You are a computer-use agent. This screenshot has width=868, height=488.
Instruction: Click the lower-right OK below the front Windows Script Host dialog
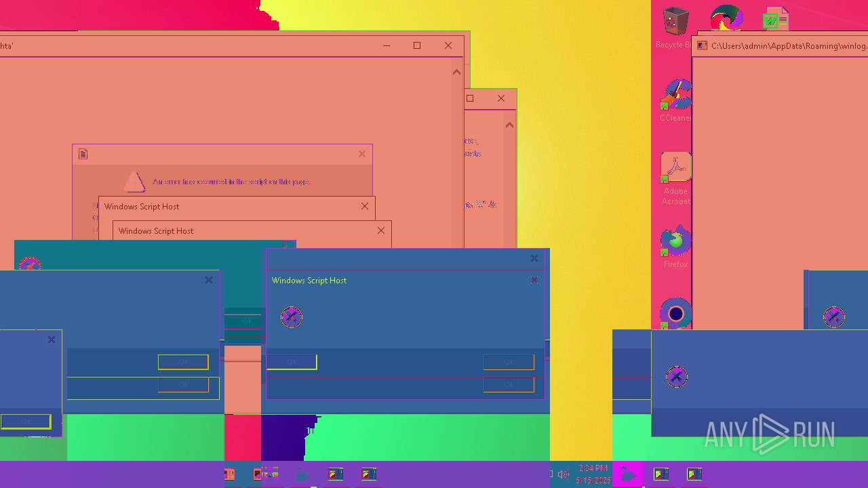coord(509,385)
